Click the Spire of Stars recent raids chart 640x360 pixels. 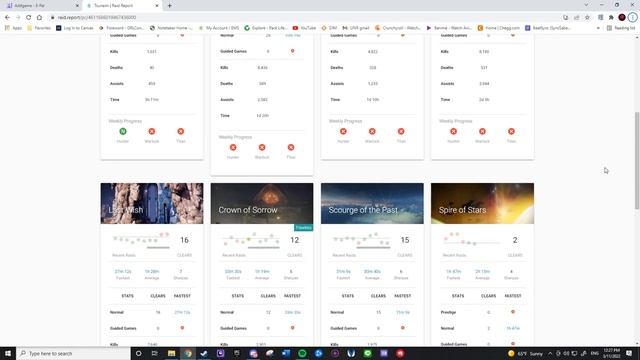click(472, 240)
